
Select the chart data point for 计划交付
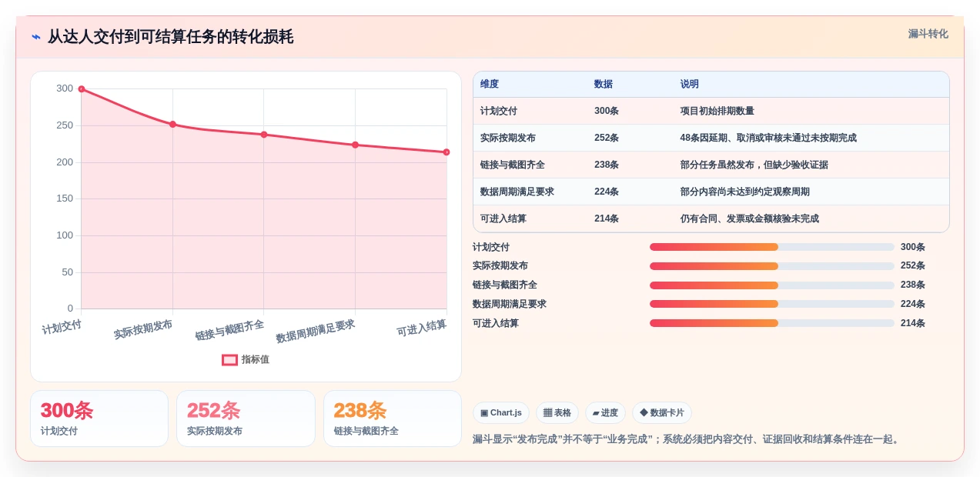82,89
